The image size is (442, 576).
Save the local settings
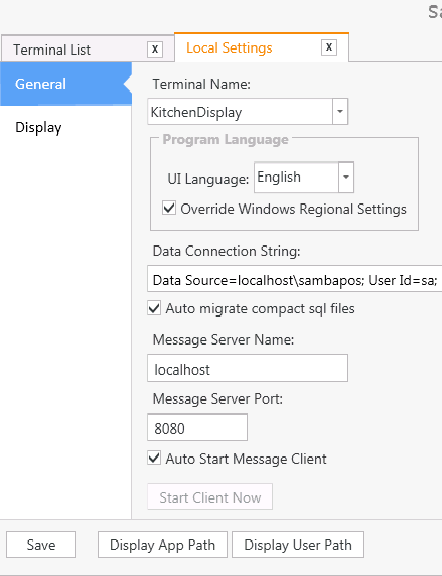click(x=41, y=544)
